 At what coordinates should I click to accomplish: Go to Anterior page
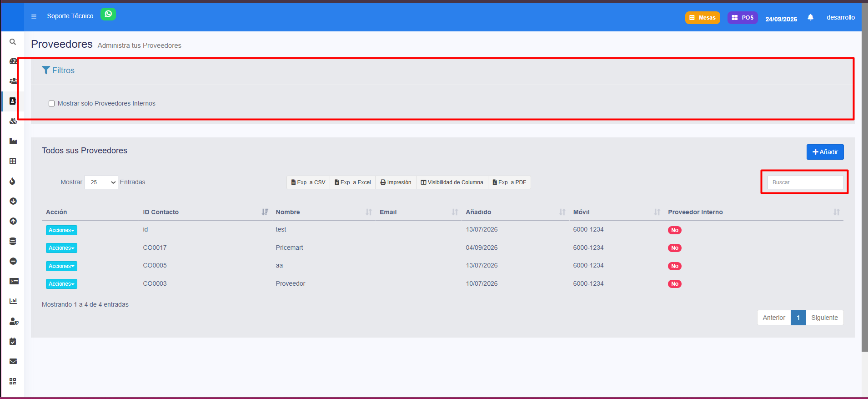click(774, 318)
